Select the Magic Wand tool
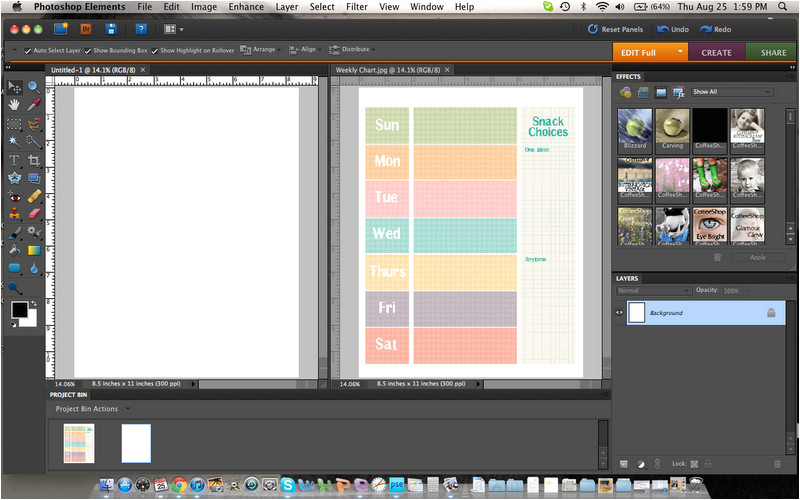 tap(14, 141)
